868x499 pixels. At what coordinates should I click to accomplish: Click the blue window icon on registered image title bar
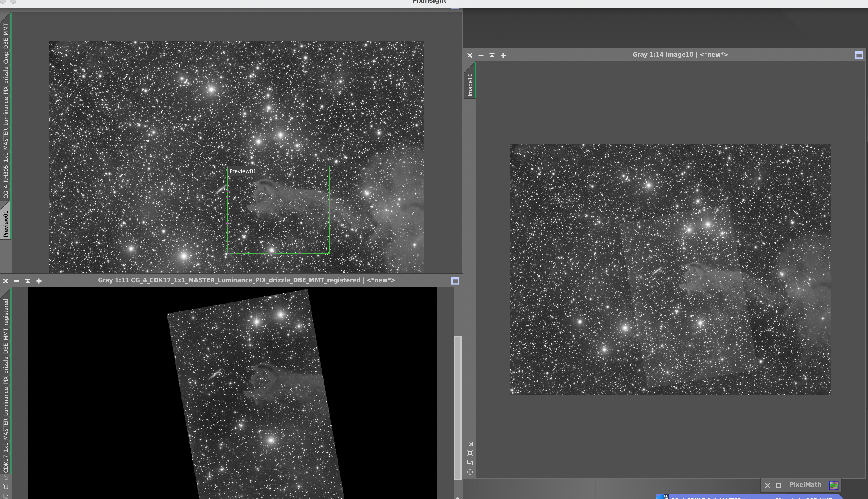455,281
